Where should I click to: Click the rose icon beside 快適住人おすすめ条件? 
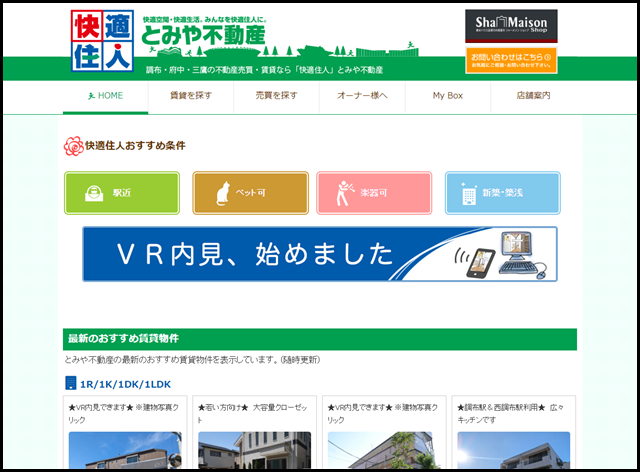(73, 146)
